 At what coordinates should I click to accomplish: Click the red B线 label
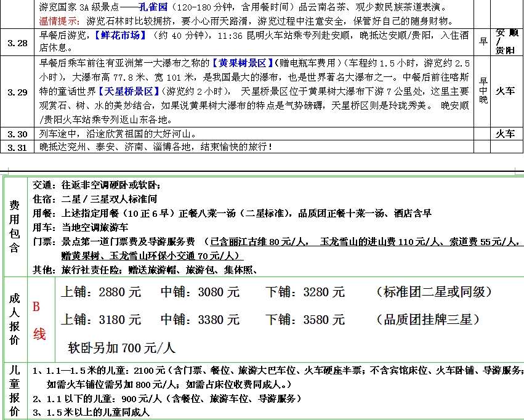click(39, 320)
